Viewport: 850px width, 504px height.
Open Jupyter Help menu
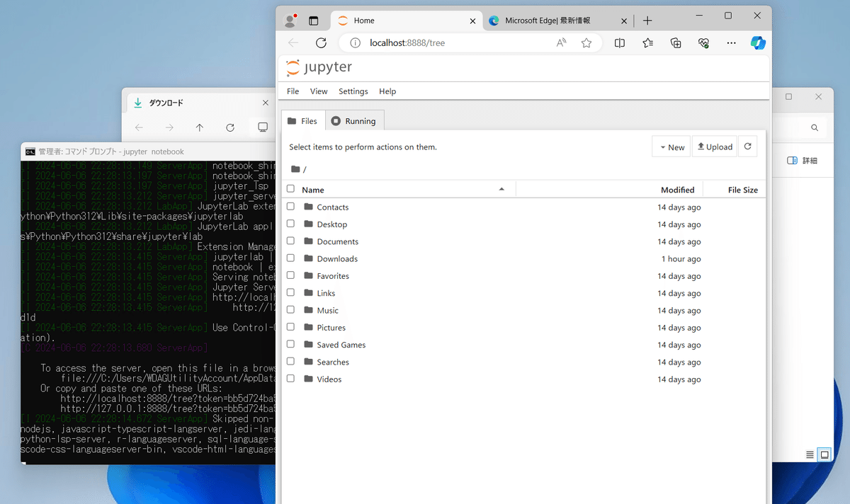point(387,91)
